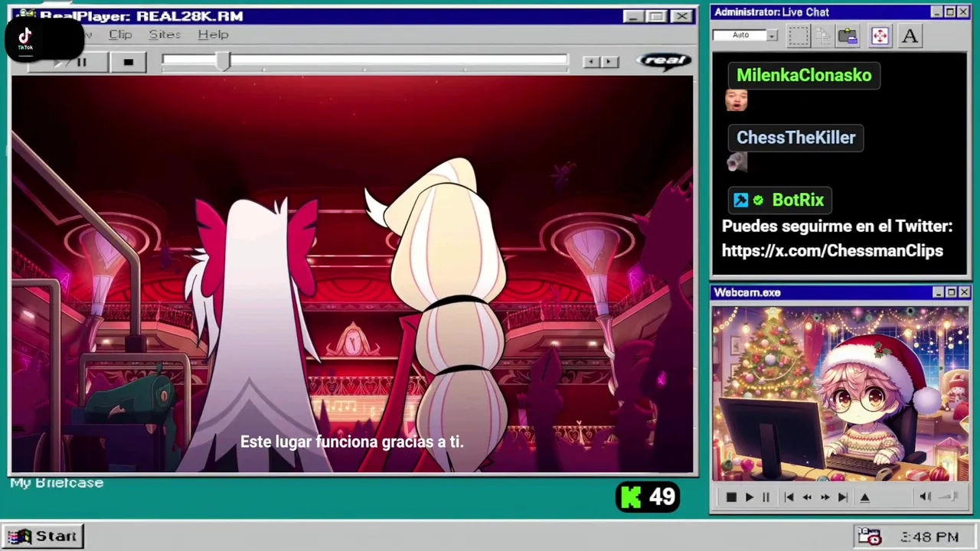Image resolution: width=980 pixels, height=551 pixels.
Task: Click the left arrow beside the seek bar
Action: (x=590, y=62)
